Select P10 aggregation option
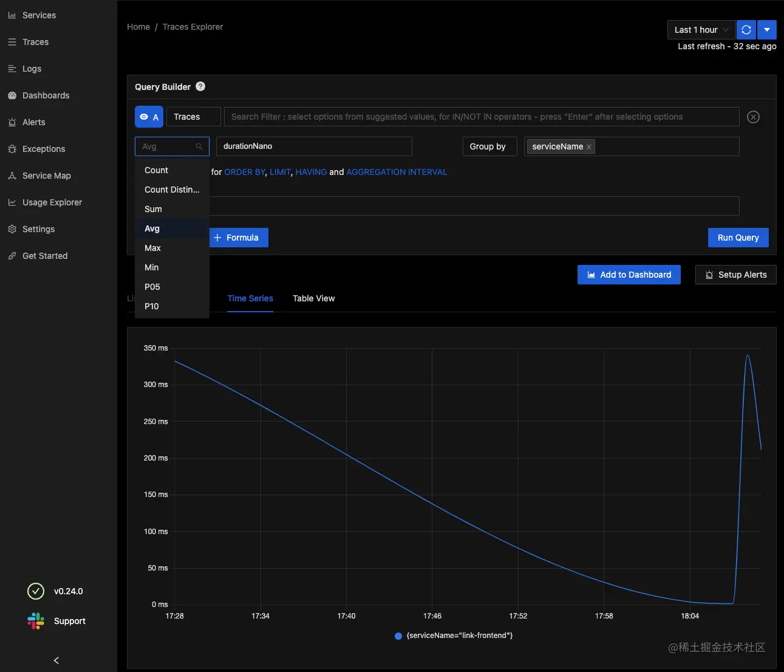This screenshot has width=784, height=672. pyautogui.click(x=172, y=306)
